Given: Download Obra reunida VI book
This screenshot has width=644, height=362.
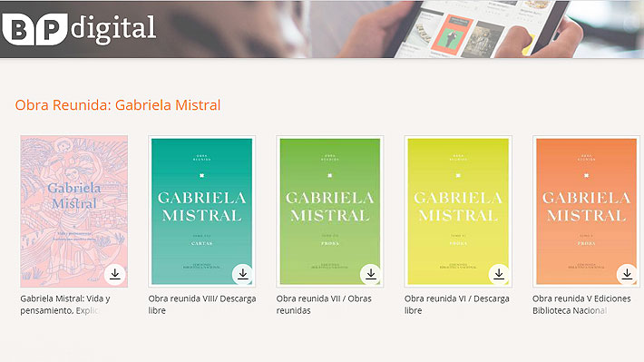Looking at the screenshot, I should point(499,274).
